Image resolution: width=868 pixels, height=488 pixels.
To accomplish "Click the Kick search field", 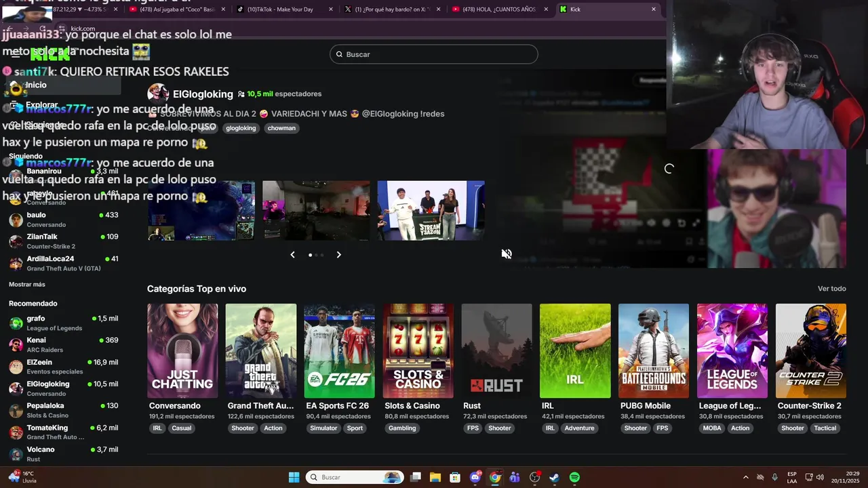I will 434,54.
